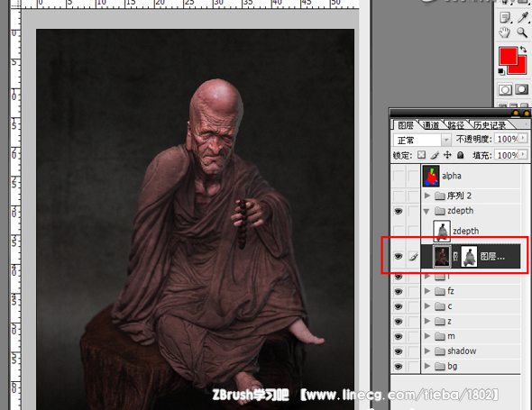Show the 序列 2 group

[399, 196]
